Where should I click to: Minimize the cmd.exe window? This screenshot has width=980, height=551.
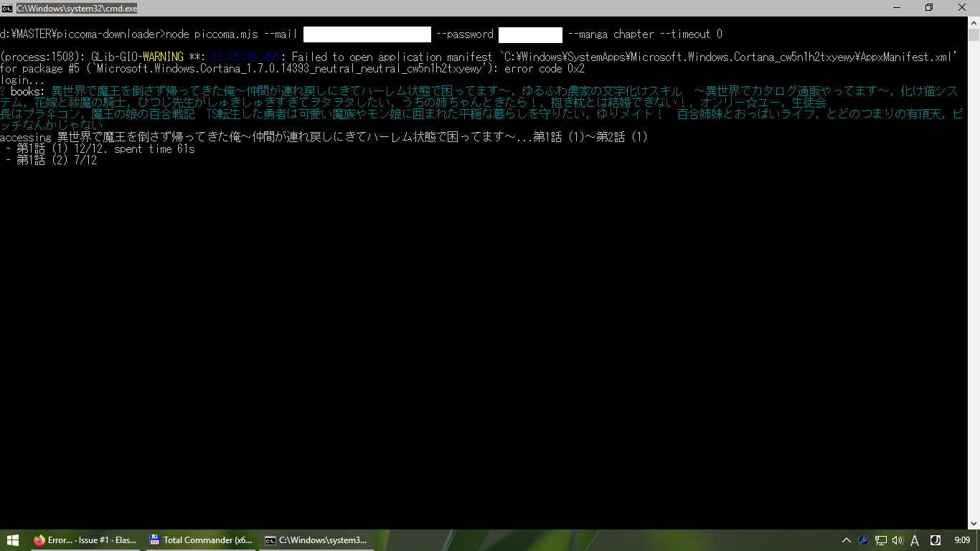coord(897,7)
